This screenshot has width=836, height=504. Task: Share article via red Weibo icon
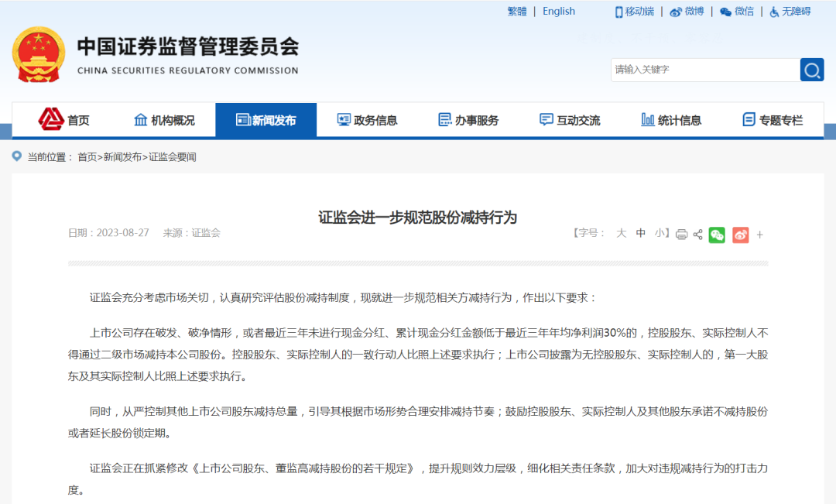(740, 235)
